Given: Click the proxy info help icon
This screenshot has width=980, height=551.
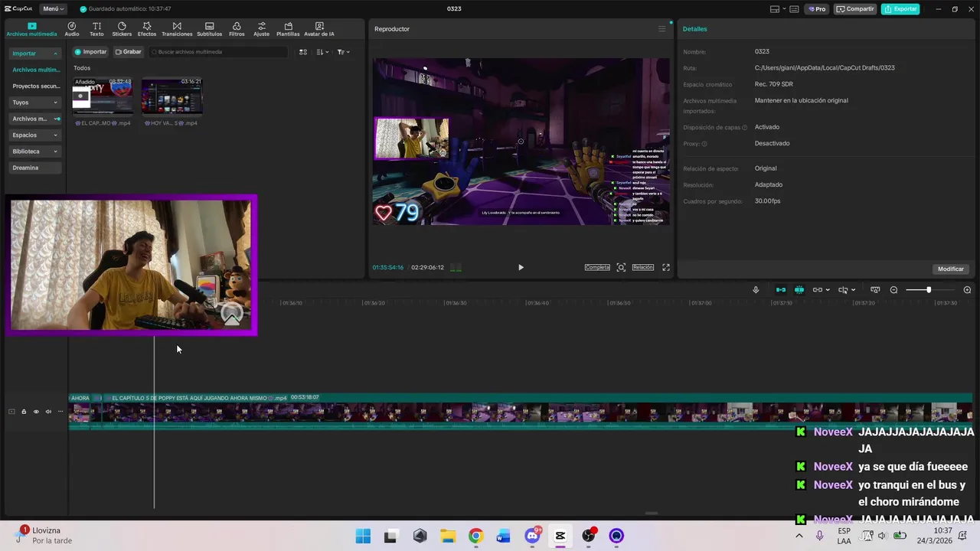Looking at the screenshot, I should click(x=704, y=144).
